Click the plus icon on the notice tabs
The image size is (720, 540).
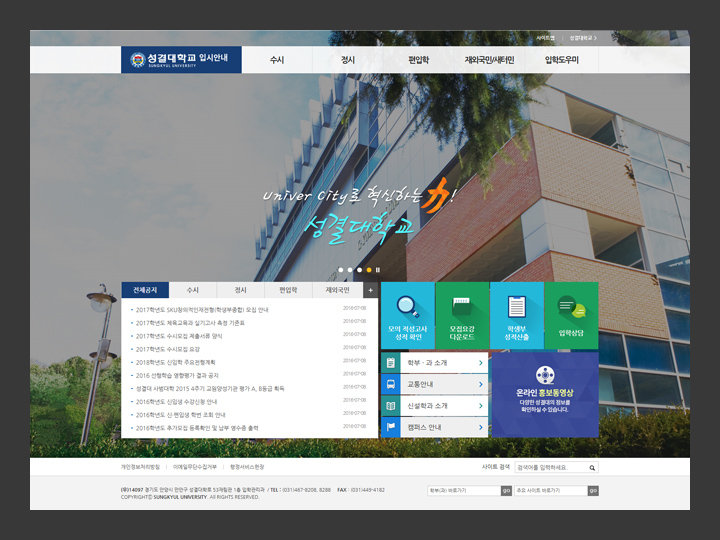pyautogui.click(x=371, y=290)
